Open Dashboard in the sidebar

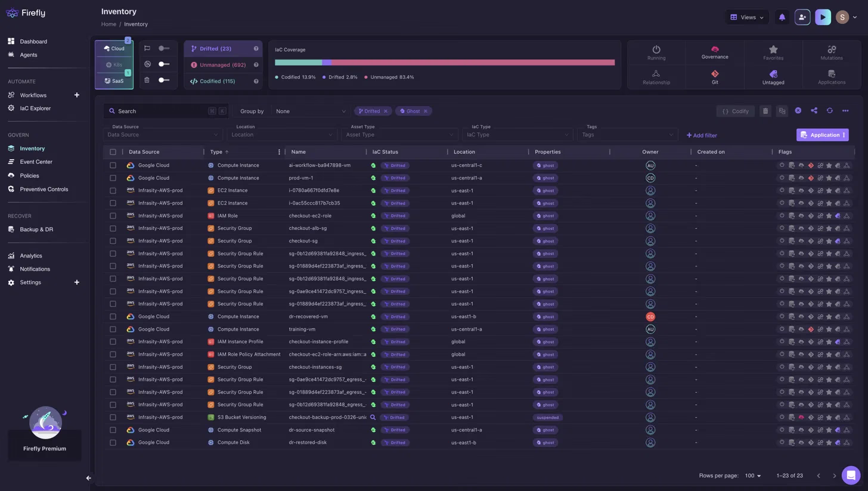coord(33,42)
